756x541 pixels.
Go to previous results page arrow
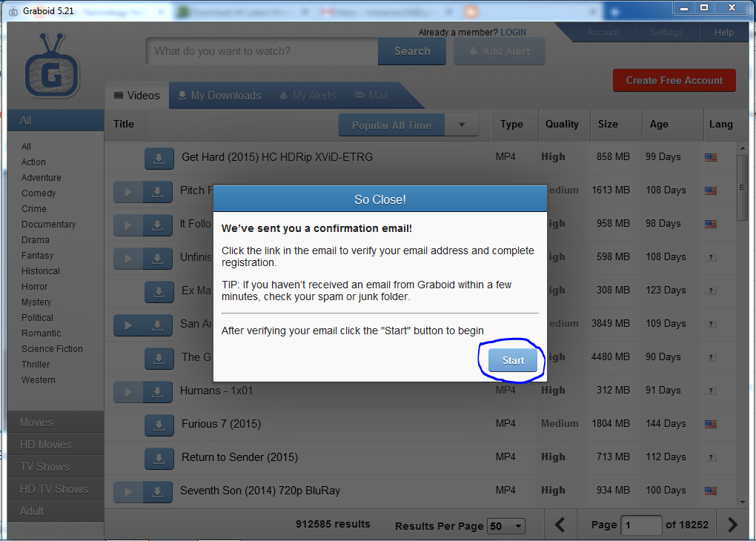pyautogui.click(x=560, y=525)
